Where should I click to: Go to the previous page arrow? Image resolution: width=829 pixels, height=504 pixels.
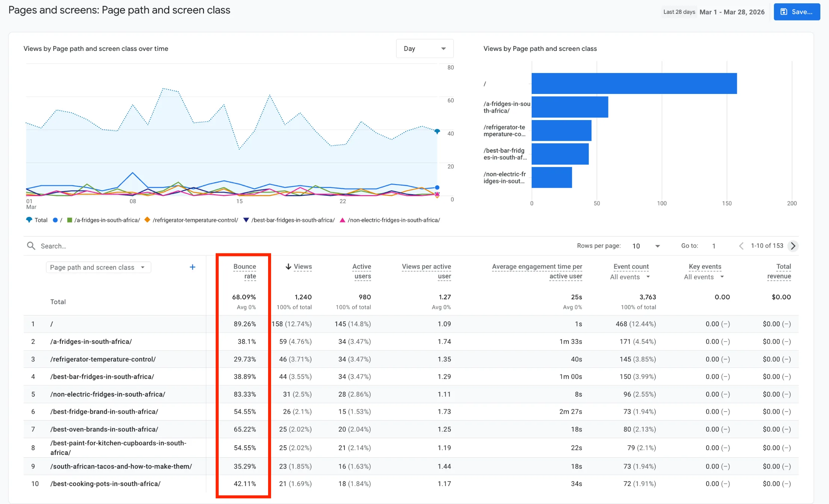741,246
